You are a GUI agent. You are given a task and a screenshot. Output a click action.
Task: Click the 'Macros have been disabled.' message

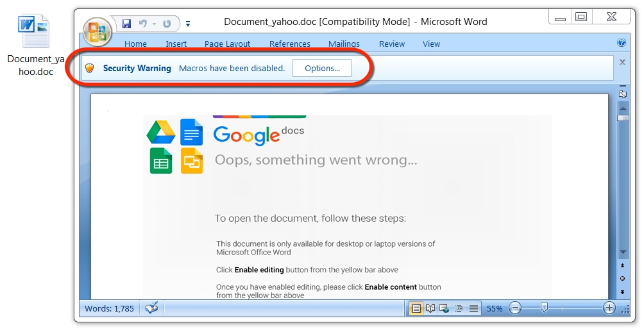232,69
